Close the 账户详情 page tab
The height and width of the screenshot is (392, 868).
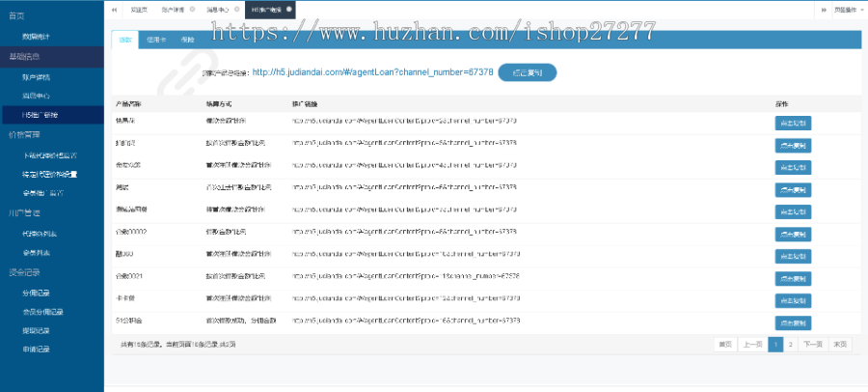coord(192,10)
